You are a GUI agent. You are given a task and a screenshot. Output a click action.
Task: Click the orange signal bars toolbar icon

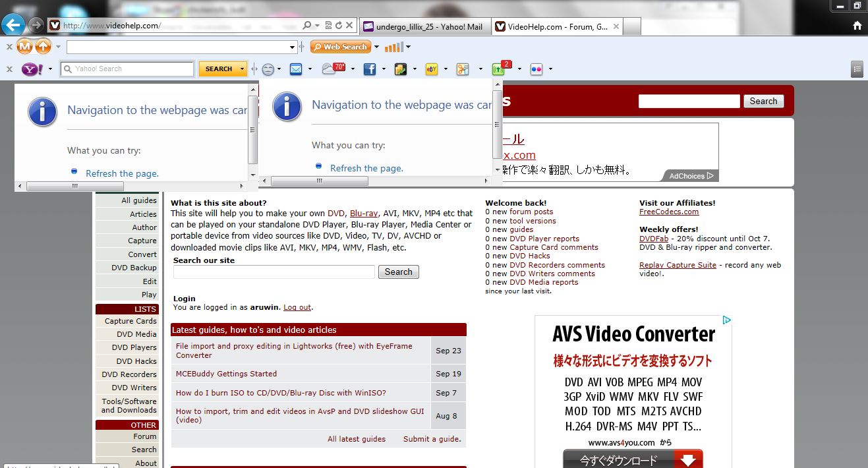point(393,47)
